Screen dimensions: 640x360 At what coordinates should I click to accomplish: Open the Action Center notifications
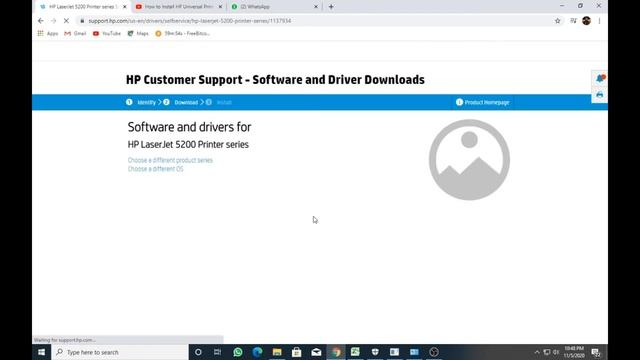[596, 352]
